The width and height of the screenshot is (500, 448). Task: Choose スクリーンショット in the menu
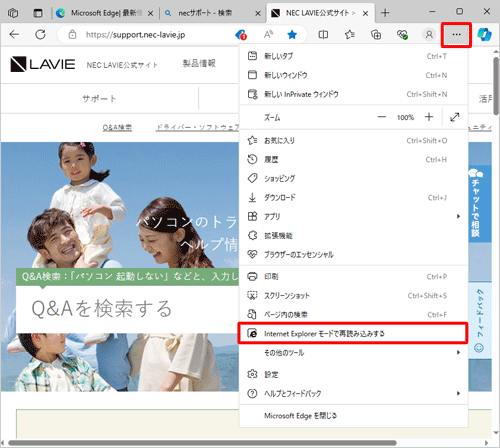pos(353,295)
